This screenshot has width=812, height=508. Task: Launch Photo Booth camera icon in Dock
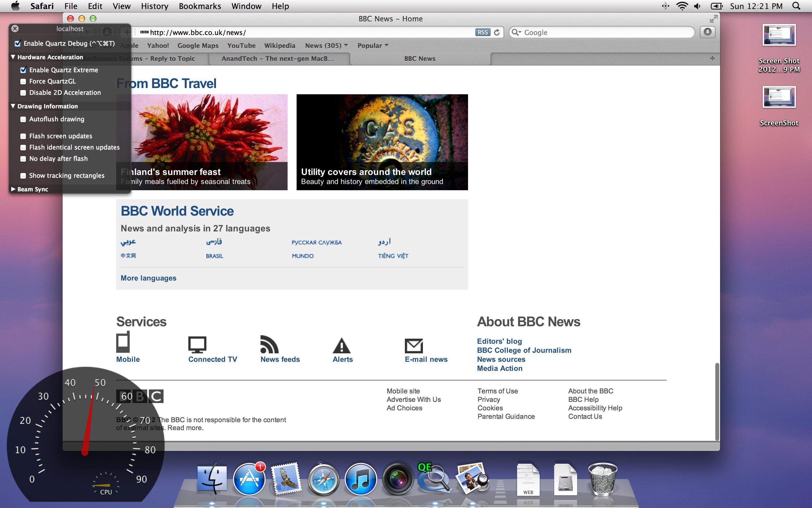398,480
